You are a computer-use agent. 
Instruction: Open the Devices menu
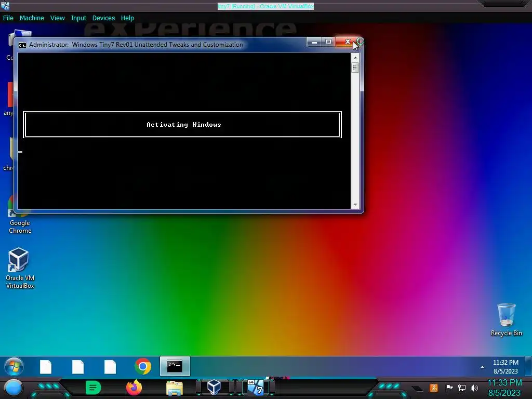103,18
